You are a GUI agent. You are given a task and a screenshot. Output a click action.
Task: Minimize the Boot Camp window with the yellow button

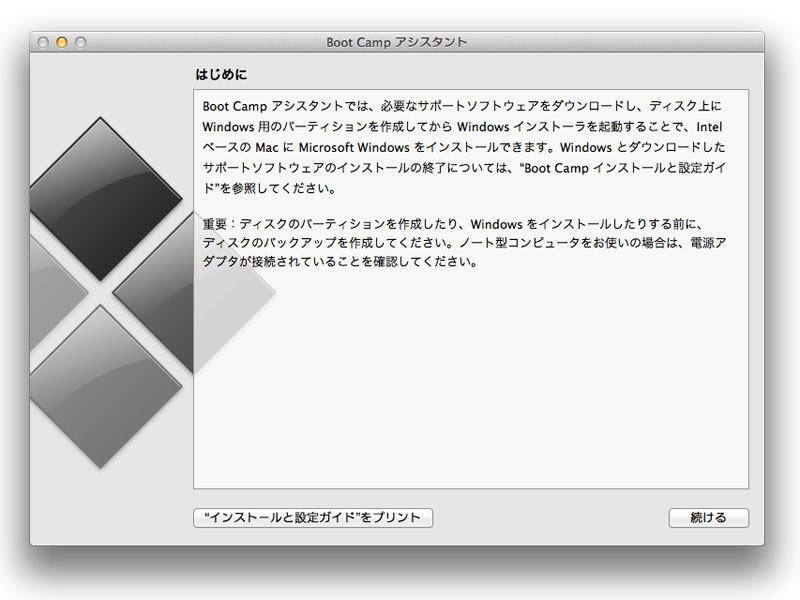click(x=62, y=42)
